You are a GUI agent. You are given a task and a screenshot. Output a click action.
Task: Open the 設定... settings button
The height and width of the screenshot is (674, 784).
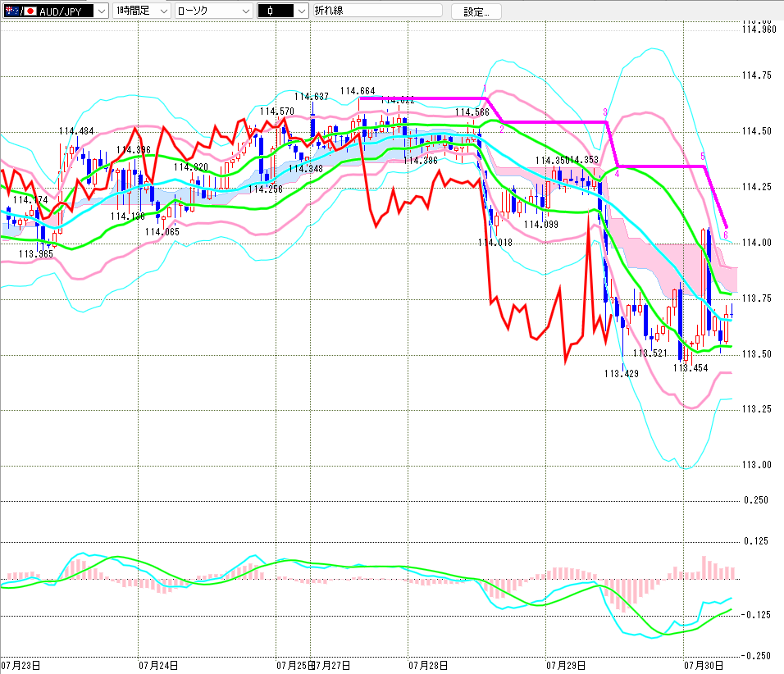tap(476, 11)
